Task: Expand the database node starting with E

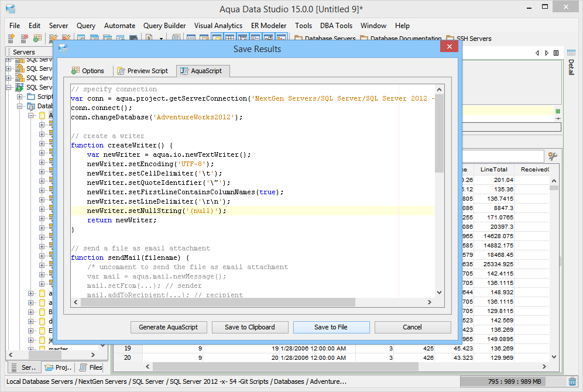Action: pyautogui.click(x=31, y=331)
